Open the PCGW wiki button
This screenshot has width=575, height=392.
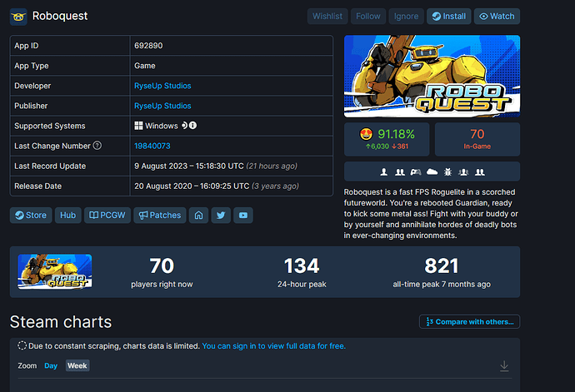tap(107, 215)
